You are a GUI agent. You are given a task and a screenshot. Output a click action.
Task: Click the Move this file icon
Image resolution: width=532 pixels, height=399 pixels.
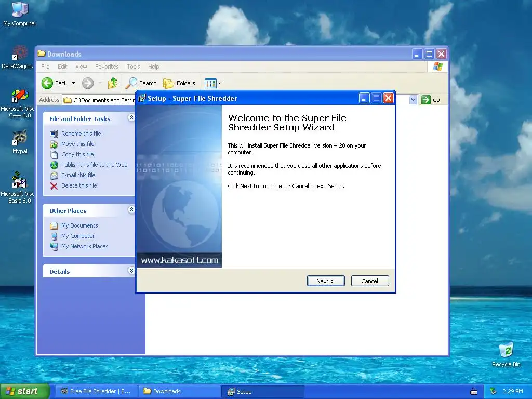54,144
